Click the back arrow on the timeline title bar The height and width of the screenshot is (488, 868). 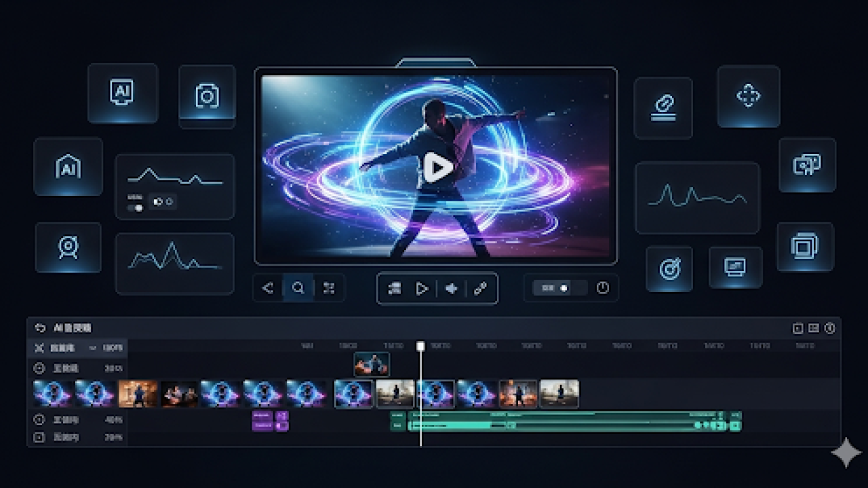point(39,327)
